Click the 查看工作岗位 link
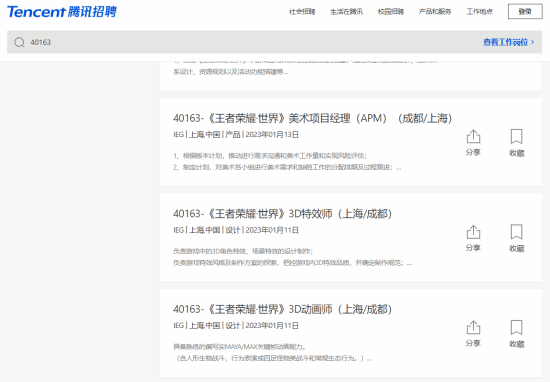This screenshot has height=382, width=550. click(509, 42)
